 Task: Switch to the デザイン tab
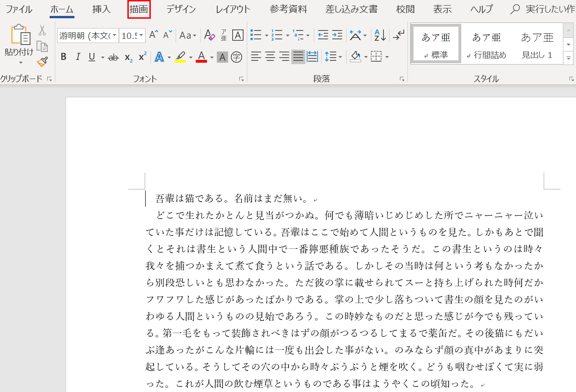click(x=181, y=9)
